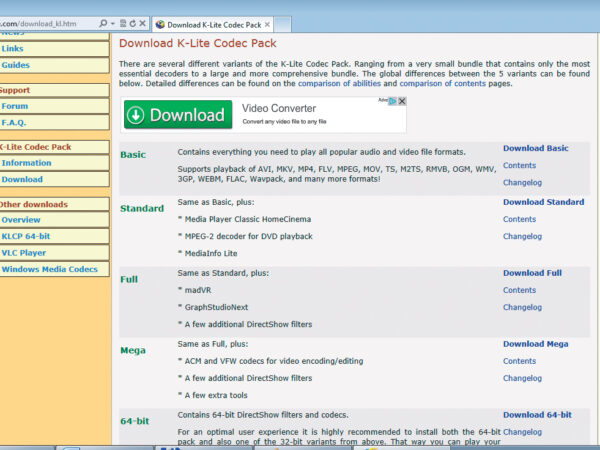Viewport: 600px width, 450px height.
Task: Open the Download Mega link
Action: (x=535, y=344)
